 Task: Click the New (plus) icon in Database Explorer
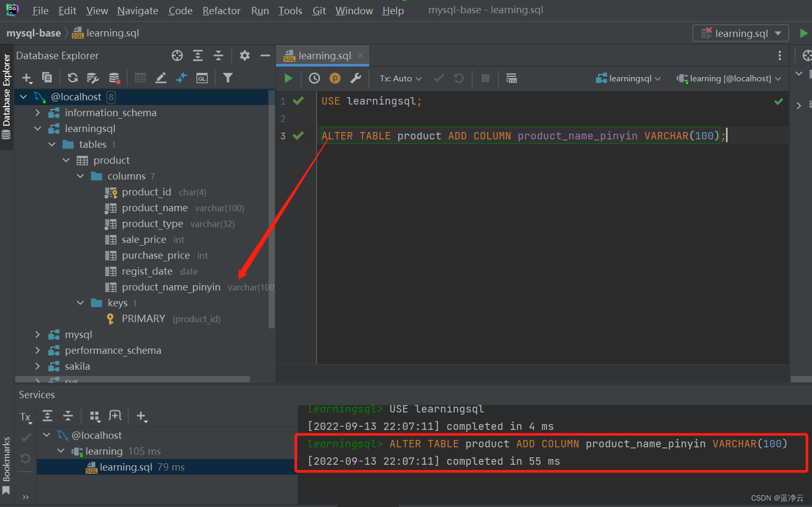pyautogui.click(x=26, y=78)
